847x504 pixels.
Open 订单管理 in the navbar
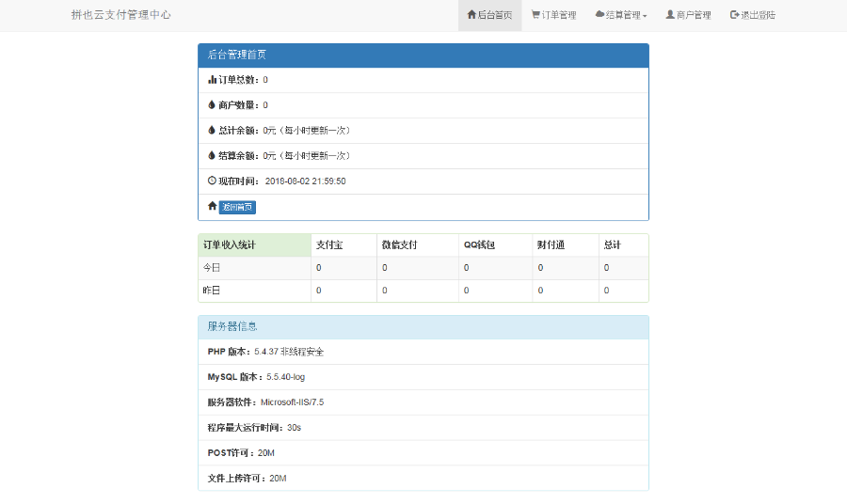point(553,15)
